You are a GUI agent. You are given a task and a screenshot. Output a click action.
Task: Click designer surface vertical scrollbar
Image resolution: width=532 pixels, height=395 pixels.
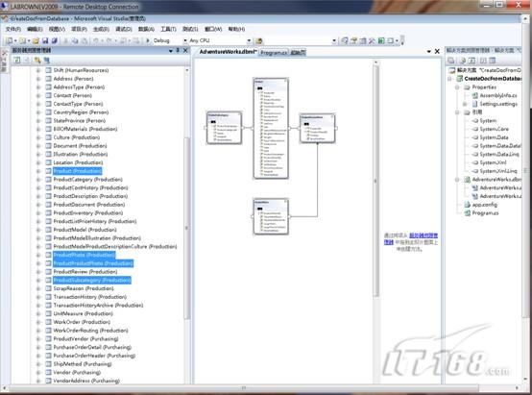[x=375, y=180]
